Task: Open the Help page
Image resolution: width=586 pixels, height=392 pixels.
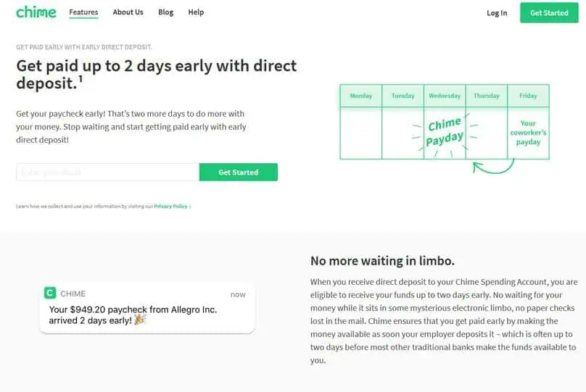Action: (x=196, y=12)
